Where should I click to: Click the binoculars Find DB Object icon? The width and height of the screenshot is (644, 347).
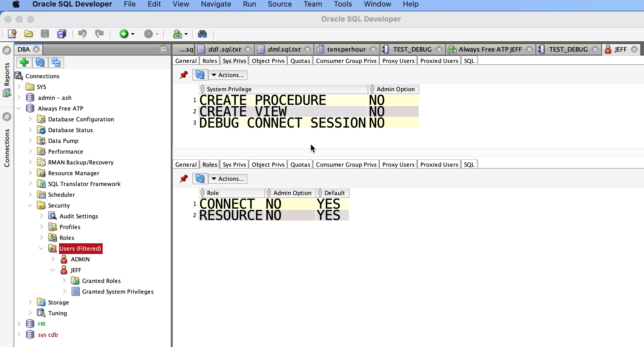202,34
